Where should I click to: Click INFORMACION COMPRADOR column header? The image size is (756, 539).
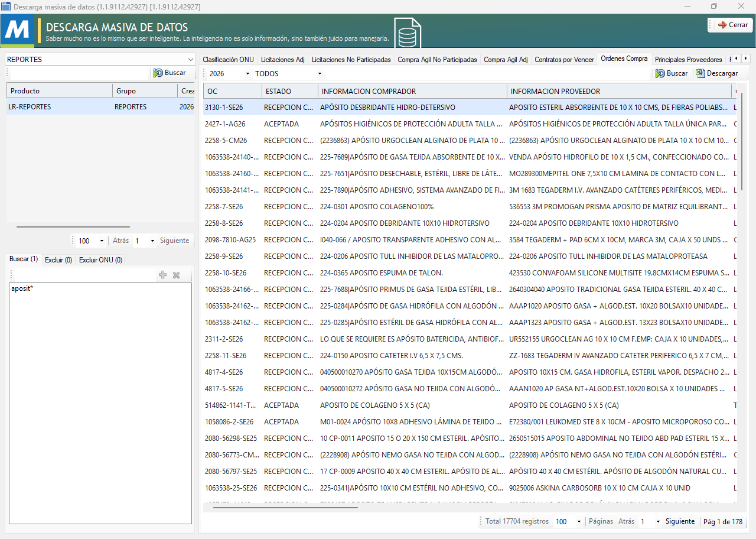[412, 91]
